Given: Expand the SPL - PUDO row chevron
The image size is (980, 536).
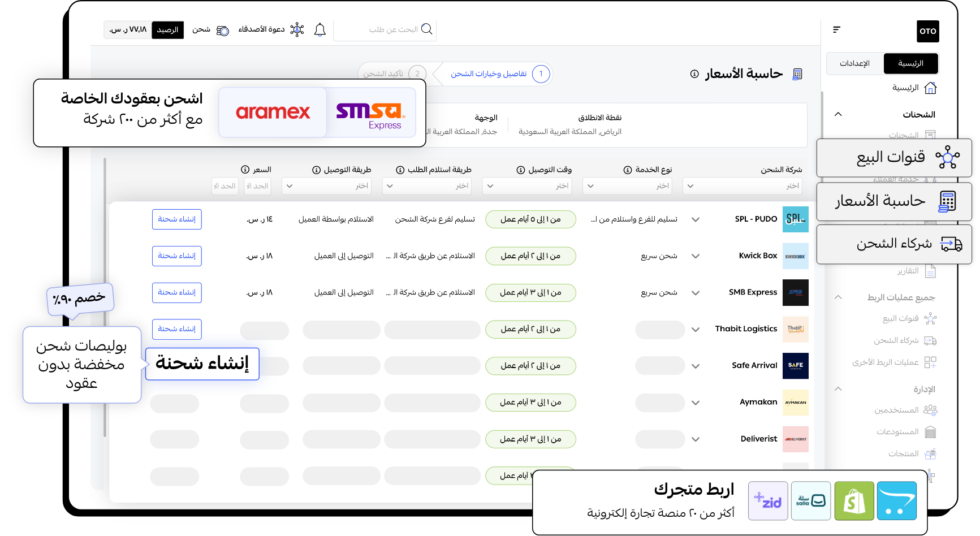Looking at the screenshot, I should 696,219.
